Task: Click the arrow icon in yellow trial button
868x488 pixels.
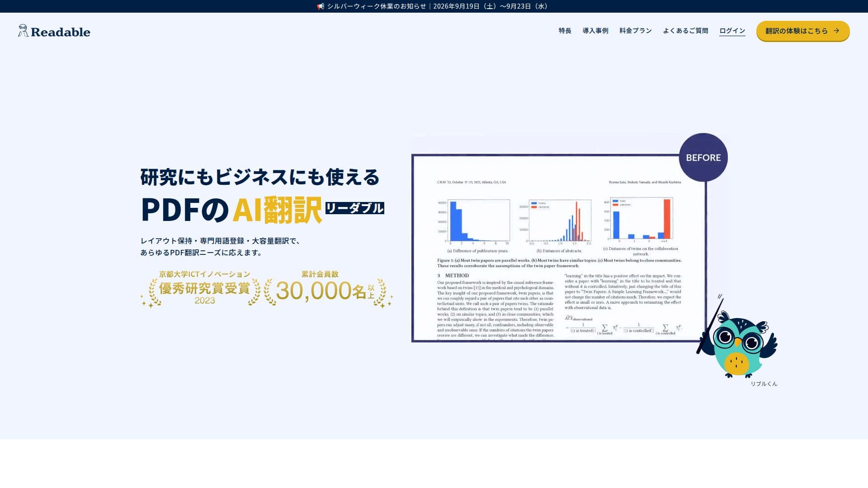Action: [x=836, y=31]
